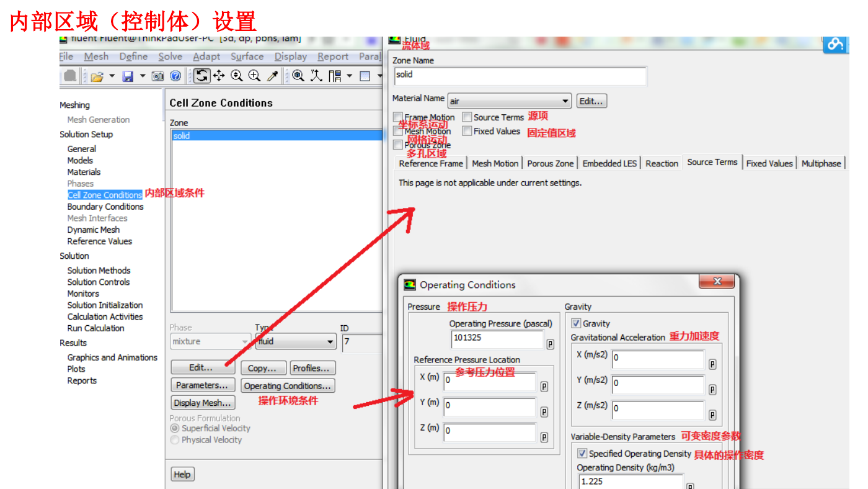
Task: Select Solution Methods in navigation tree
Action: click(x=99, y=271)
